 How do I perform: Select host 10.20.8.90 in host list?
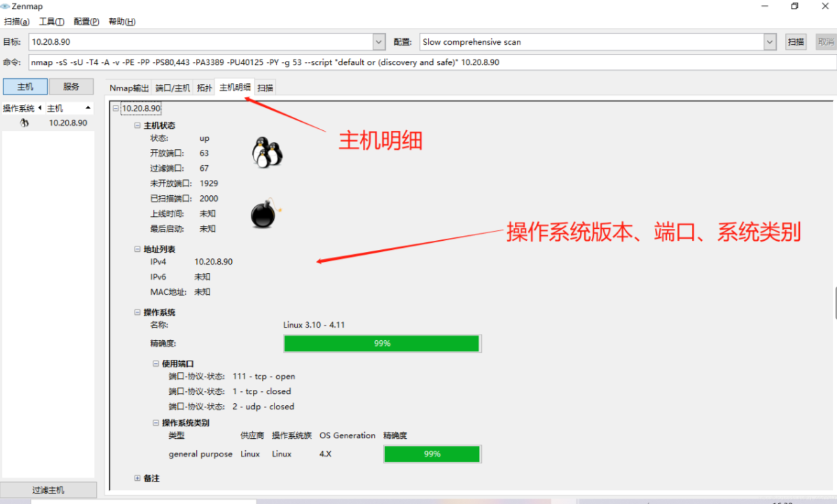[68, 122]
